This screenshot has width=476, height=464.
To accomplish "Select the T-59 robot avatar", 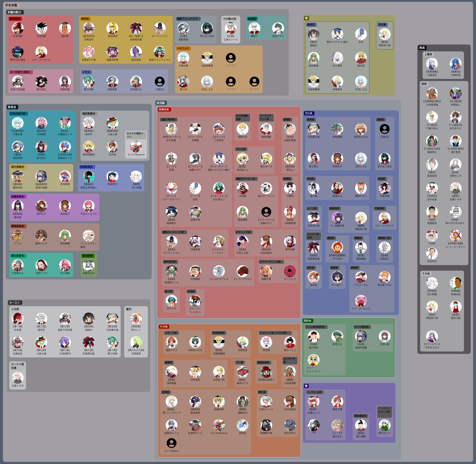I will [x=313, y=425].
